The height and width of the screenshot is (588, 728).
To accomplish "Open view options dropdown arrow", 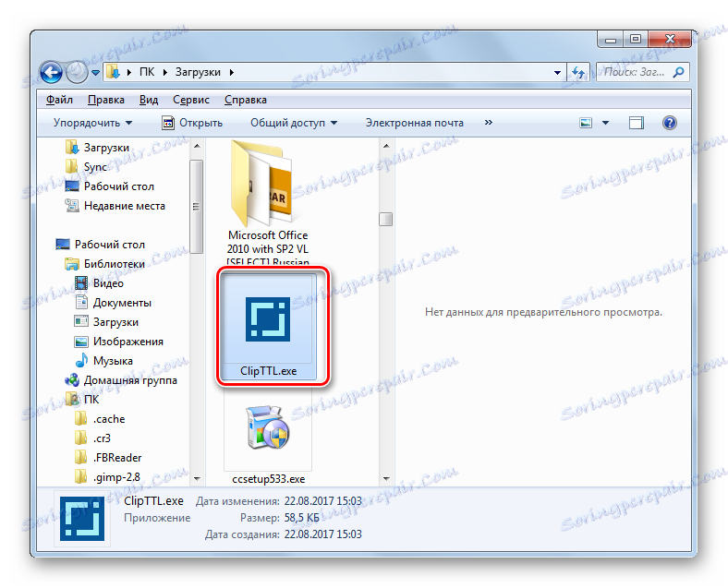I will click(x=605, y=123).
